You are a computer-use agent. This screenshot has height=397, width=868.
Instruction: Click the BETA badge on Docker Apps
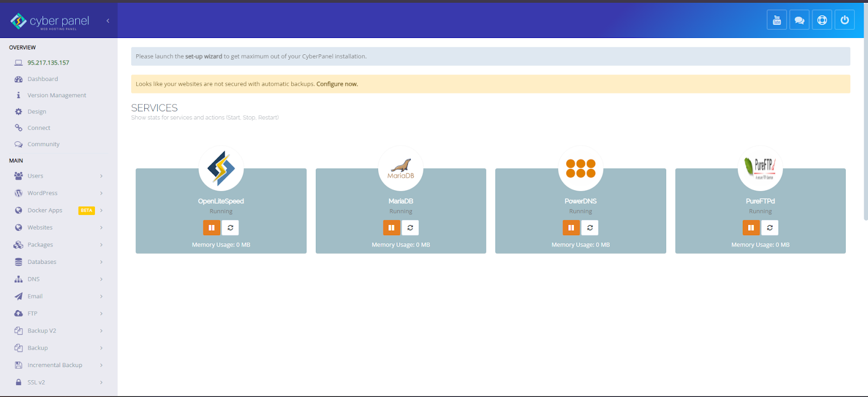tap(87, 210)
